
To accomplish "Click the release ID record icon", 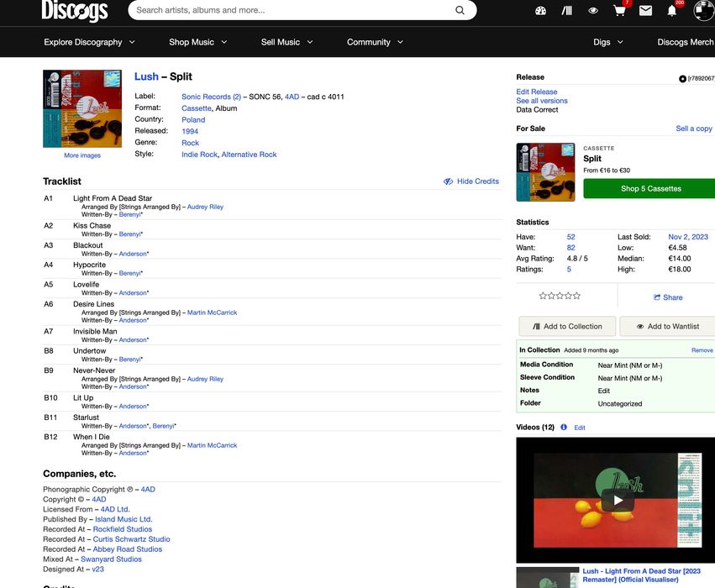I will [682, 79].
